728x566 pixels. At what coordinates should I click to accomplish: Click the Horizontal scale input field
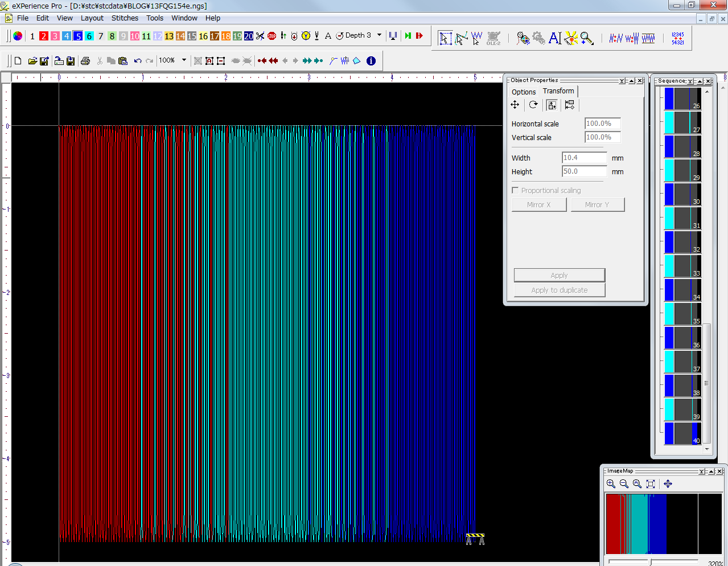pos(603,124)
